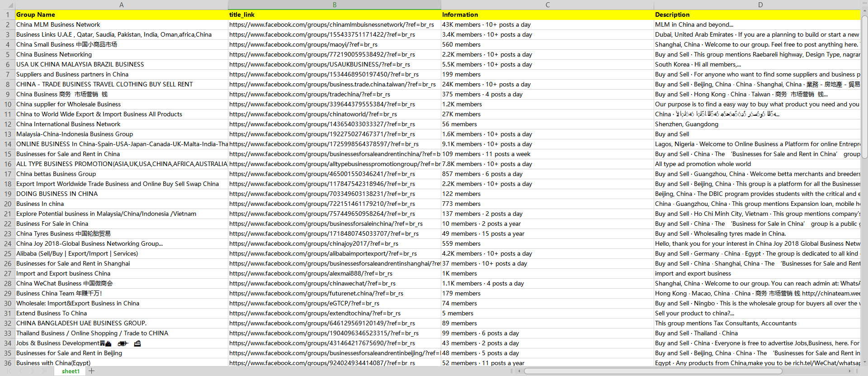868x376 pixels.
Task: Select the cell reading 10 members · 2 posts a year
Action: coord(547,224)
